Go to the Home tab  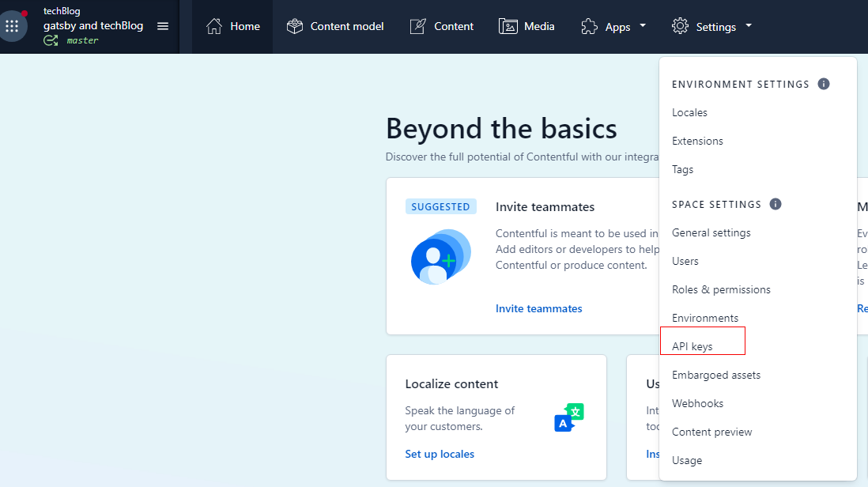point(232,27)
